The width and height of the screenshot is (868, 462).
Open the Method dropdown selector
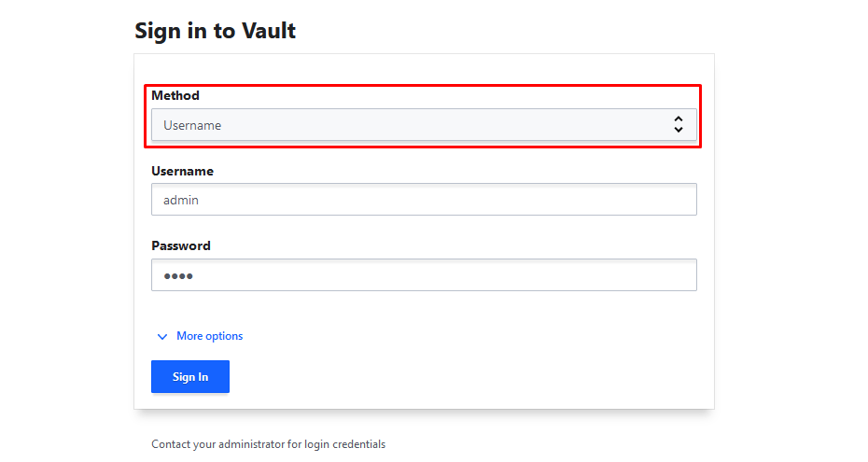coord(424,125)
